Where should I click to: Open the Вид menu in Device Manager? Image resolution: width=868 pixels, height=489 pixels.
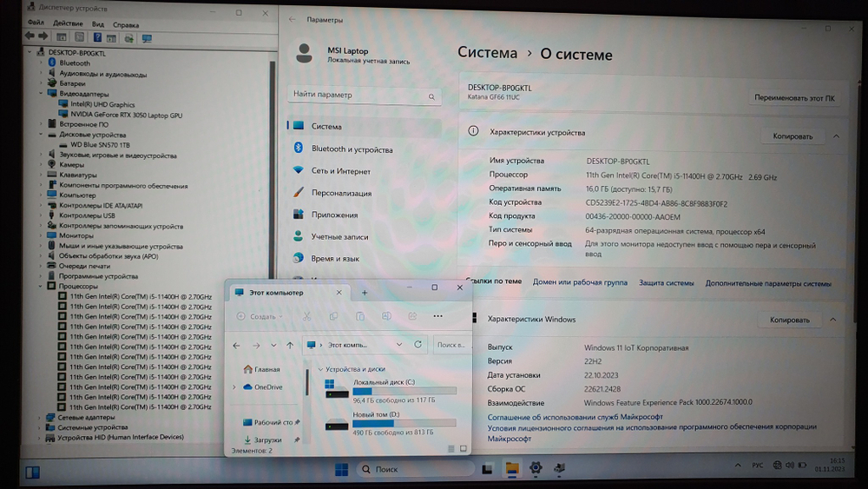(98, 24)
